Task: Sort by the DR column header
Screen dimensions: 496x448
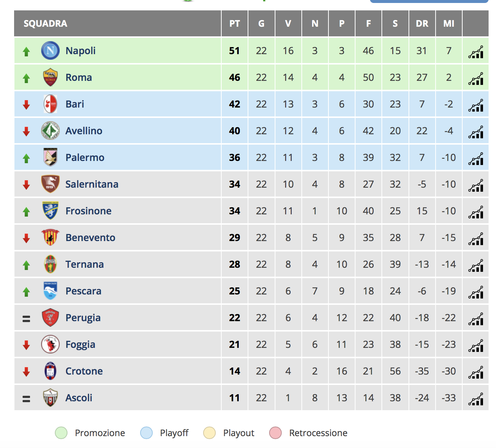Action: pos(422,24)
